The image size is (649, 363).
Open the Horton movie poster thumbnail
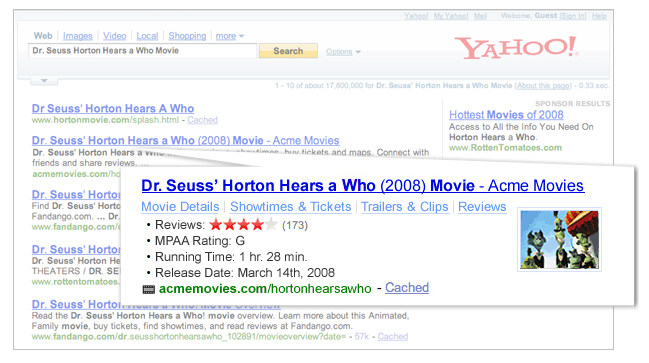click(x=559, y=240)
